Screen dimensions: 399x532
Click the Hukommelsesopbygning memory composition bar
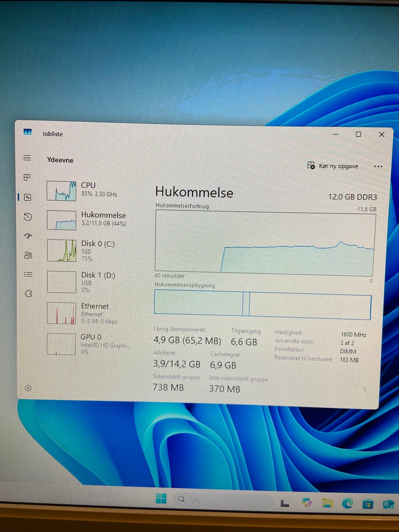click(x=262, y=305)
